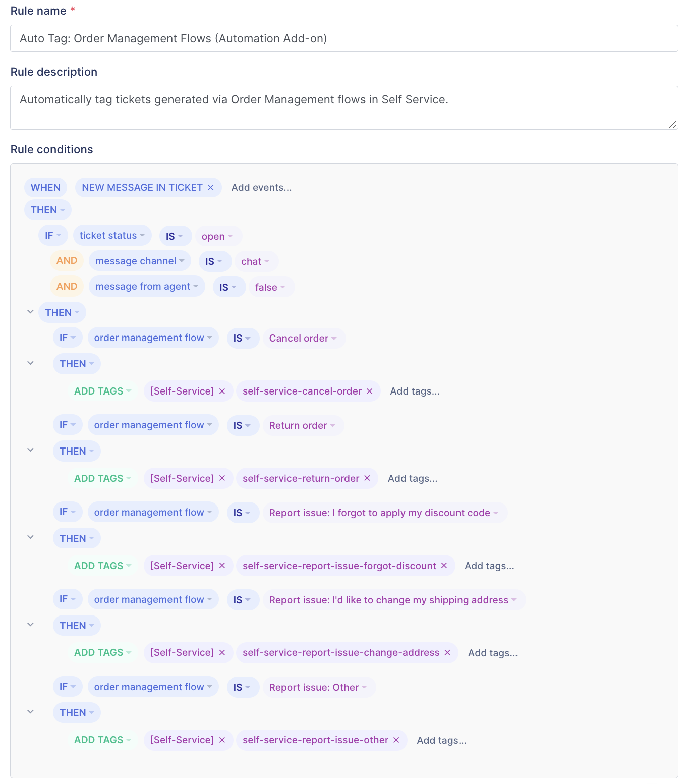The image size is (689, 784).
Task: Remove the self-service-return-order tag
Action: [x=367, y=478]
